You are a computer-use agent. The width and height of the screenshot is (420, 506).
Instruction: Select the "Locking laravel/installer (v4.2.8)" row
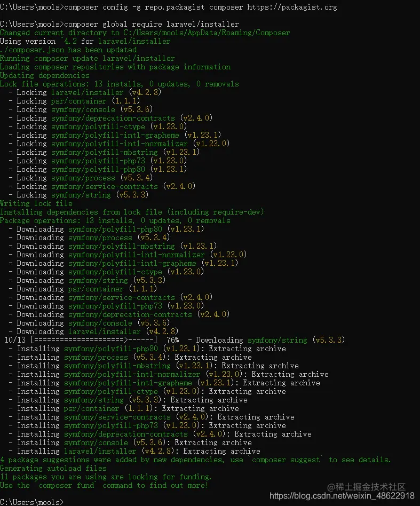pos(85,92)
